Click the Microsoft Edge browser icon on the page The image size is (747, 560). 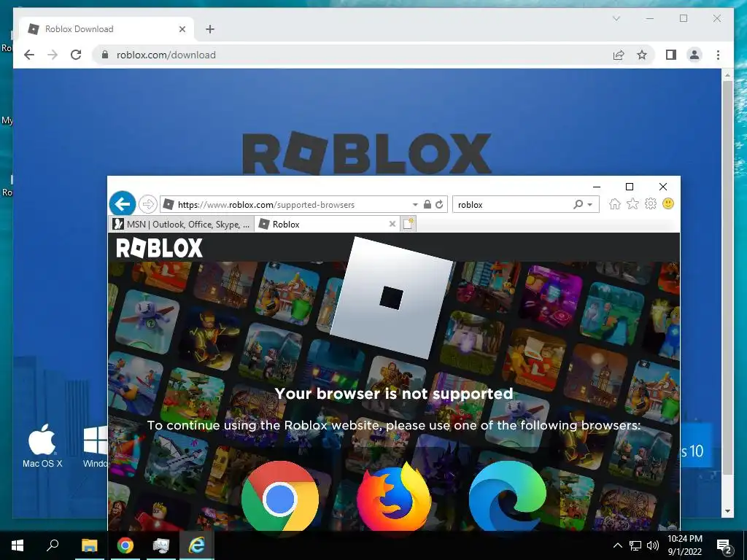[508, 496]
